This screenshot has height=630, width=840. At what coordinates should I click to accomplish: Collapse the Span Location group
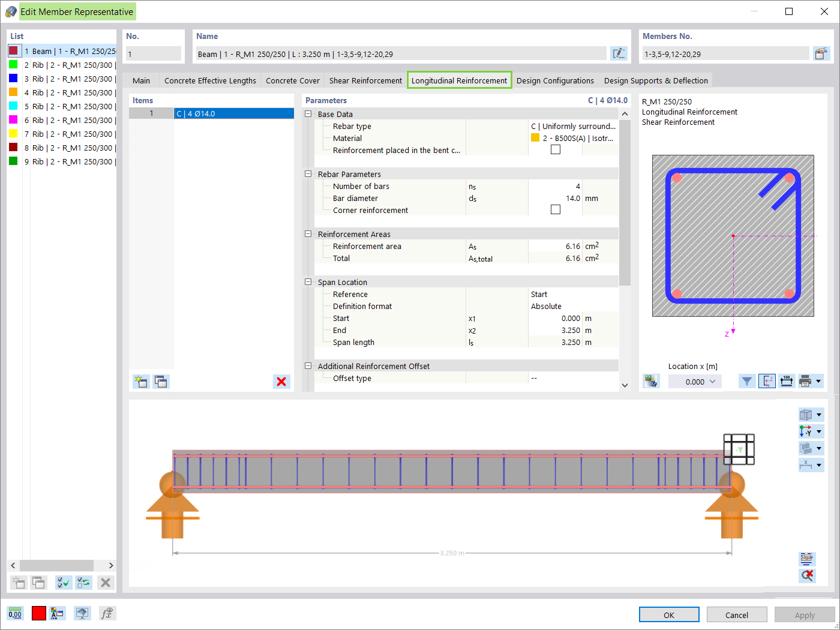pos(308,282)
